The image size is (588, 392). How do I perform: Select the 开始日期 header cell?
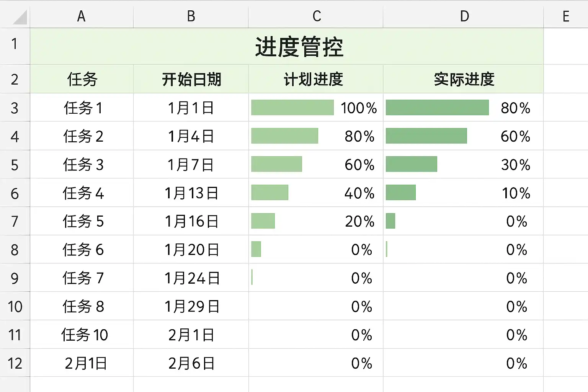click(191, 79)
